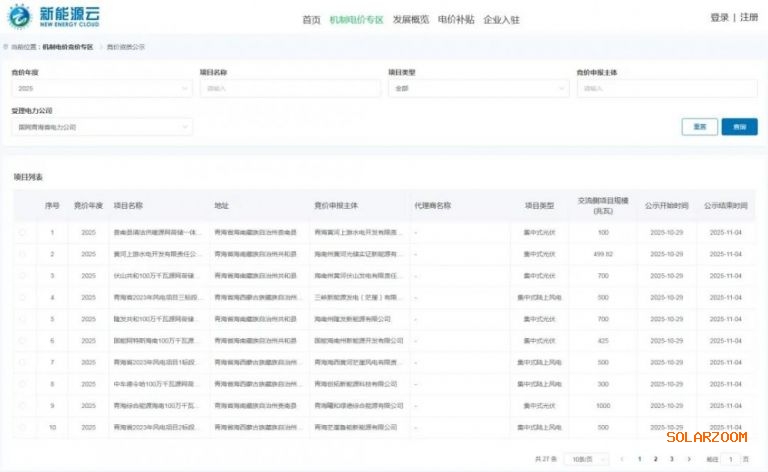Select the radio button for row 10
The width and height of the screenshot is (768, 472).
(x=23, y=427)
